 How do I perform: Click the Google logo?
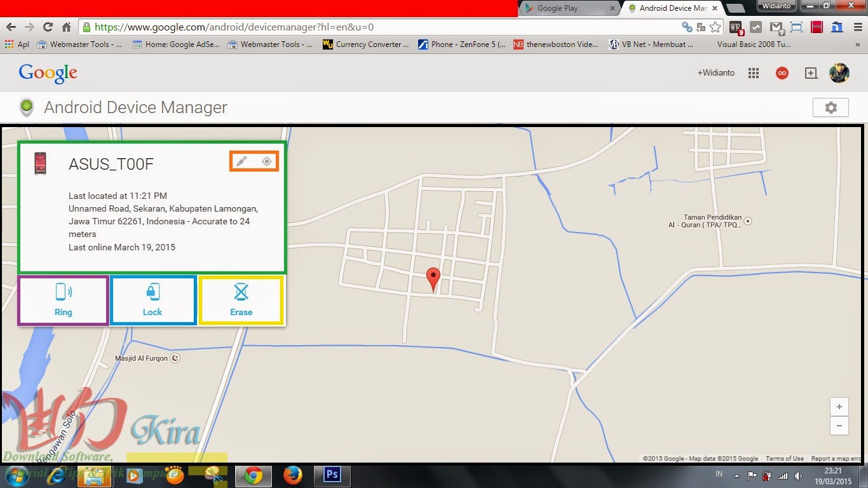(48, 73)
